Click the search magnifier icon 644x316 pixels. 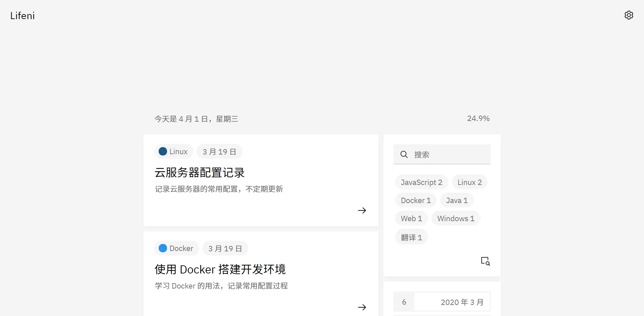[404, 154]
